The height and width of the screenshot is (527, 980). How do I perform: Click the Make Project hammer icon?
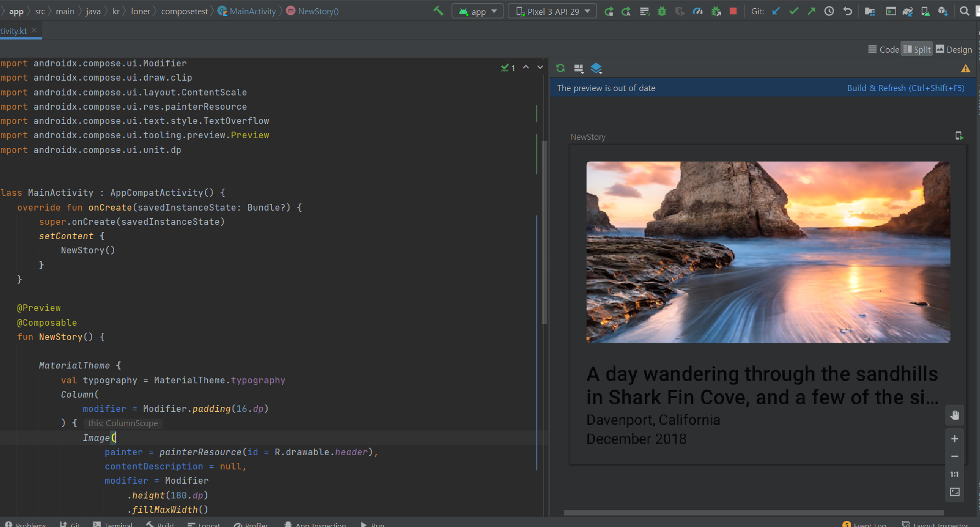click(x=438, y=11)
